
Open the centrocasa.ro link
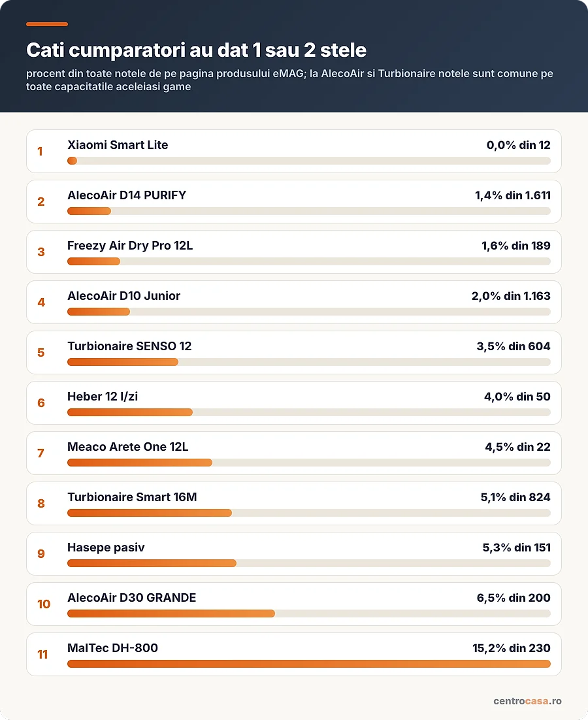[x=527, y=701]
